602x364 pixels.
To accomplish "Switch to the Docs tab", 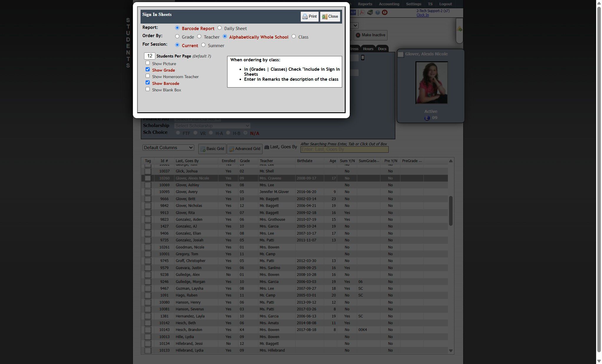I will click(382, 49).
